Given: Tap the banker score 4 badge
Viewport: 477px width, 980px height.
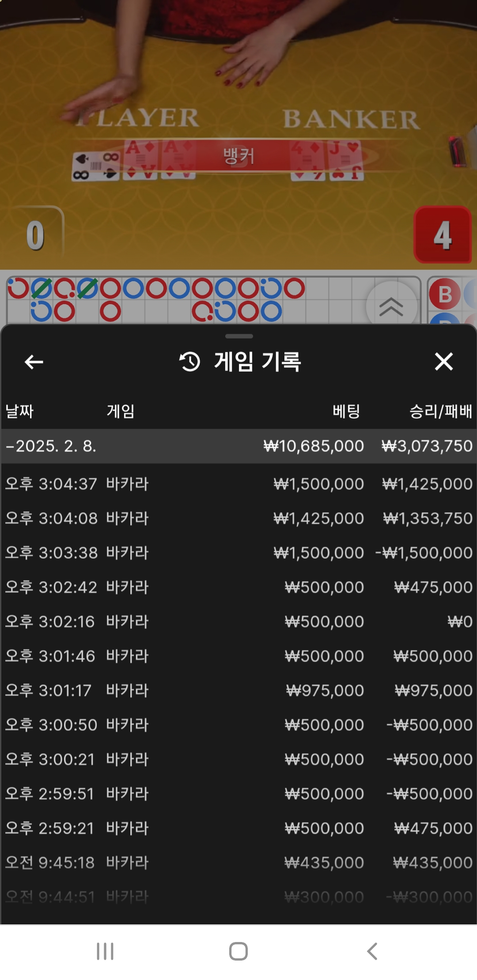Looking at the screenshot, I should (x=443, y=234).
